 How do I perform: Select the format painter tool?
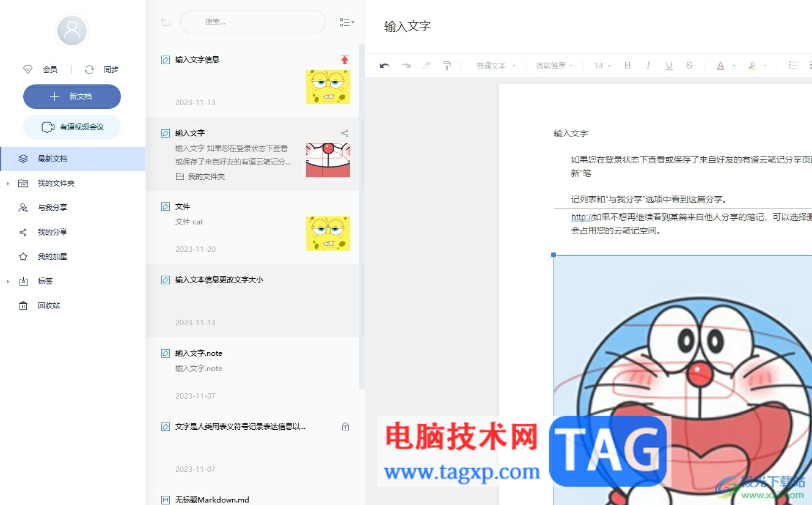pos(447,65)
